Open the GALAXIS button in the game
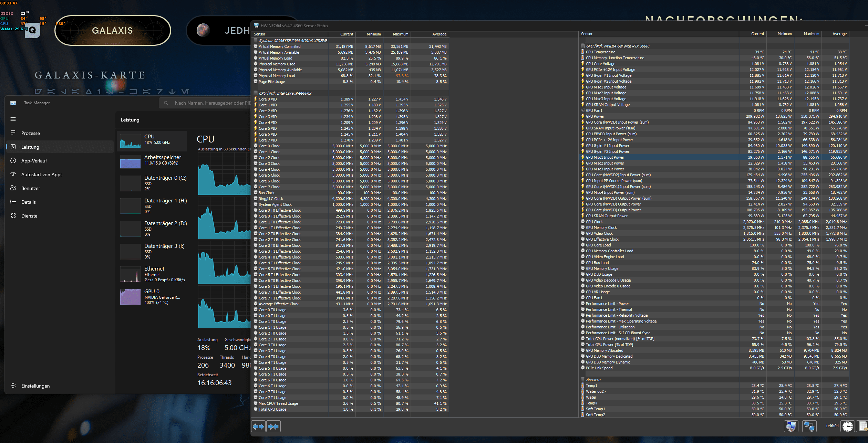The width and height of the screenshot is (868, 443). point(112,31)
